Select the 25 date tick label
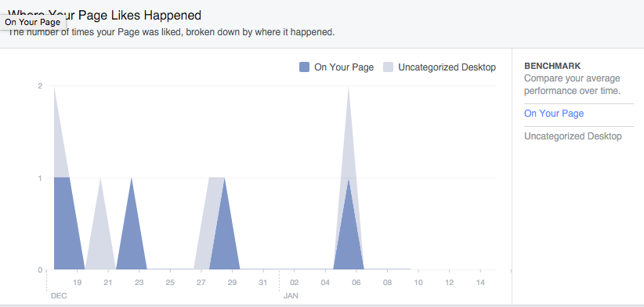Viewport: 644px width, 307px height. 170,283
